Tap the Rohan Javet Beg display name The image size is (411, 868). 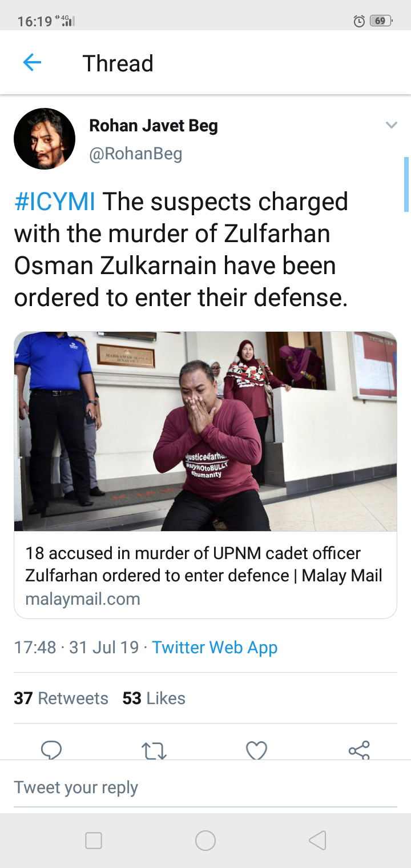pos(154,126)
